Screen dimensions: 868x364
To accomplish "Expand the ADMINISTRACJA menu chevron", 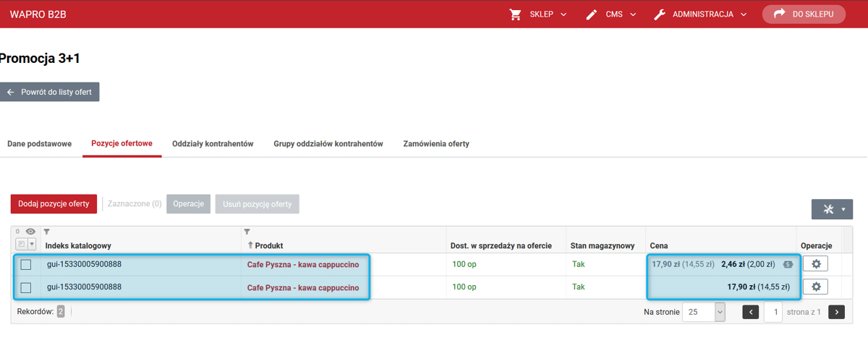I will coord(743,14).
